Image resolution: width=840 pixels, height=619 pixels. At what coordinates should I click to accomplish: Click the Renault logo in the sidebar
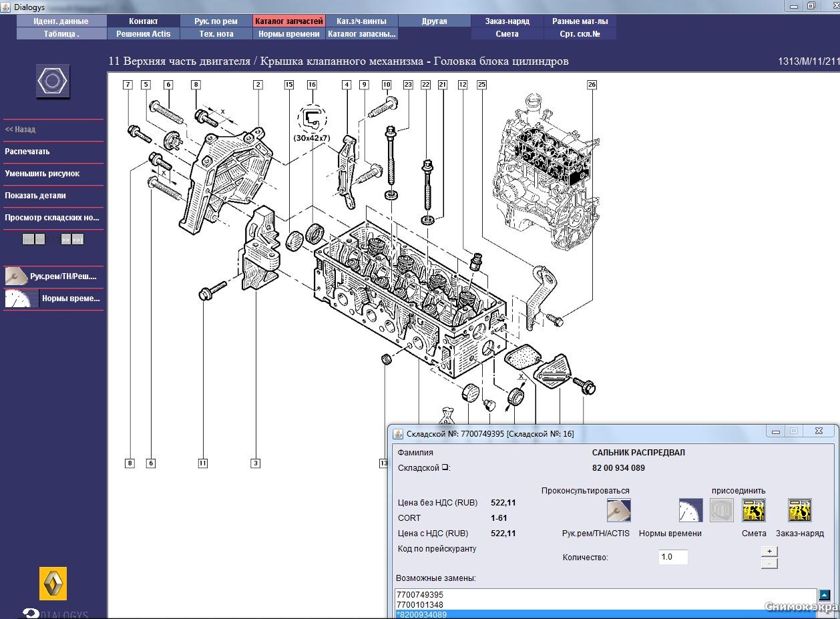click(x=53, y=584)
